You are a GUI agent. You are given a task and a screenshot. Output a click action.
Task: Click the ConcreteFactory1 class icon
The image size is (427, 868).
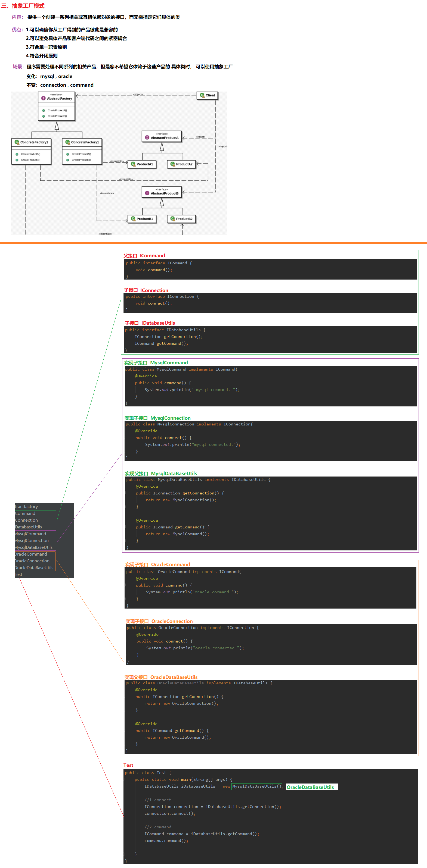pyautogui.click(x=67, y=142)
